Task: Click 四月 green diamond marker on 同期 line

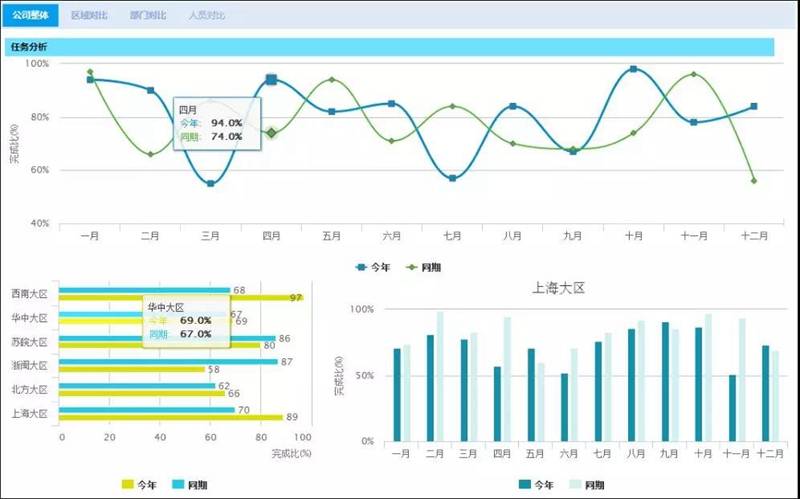Action: [271, 132]
